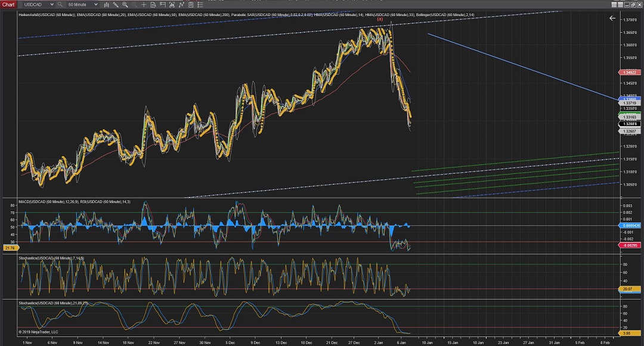Click the white back arrow on chart

[x=612, y=18]
